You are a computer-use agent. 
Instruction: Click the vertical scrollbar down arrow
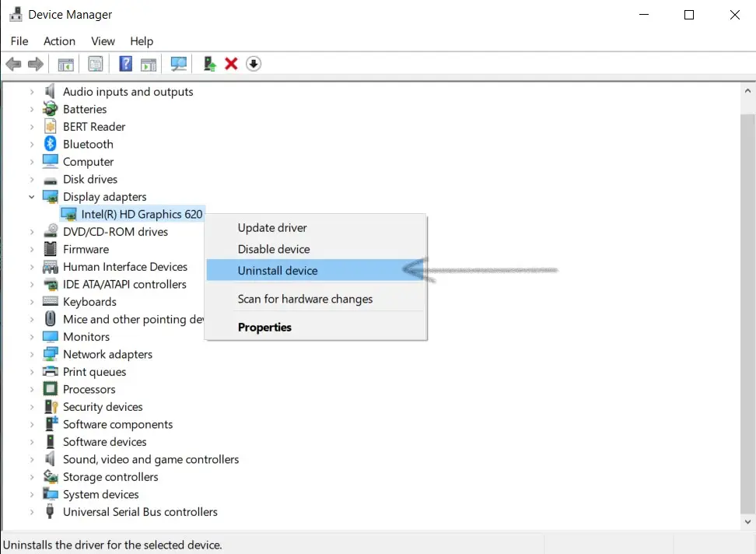coord(747,522)
